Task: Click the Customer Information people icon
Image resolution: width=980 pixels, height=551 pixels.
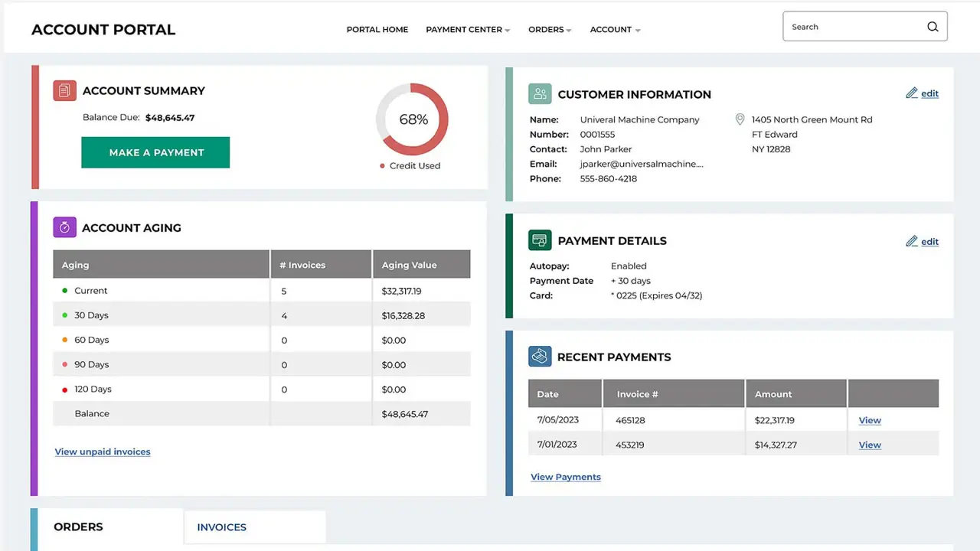Action: tap(540, 94)
